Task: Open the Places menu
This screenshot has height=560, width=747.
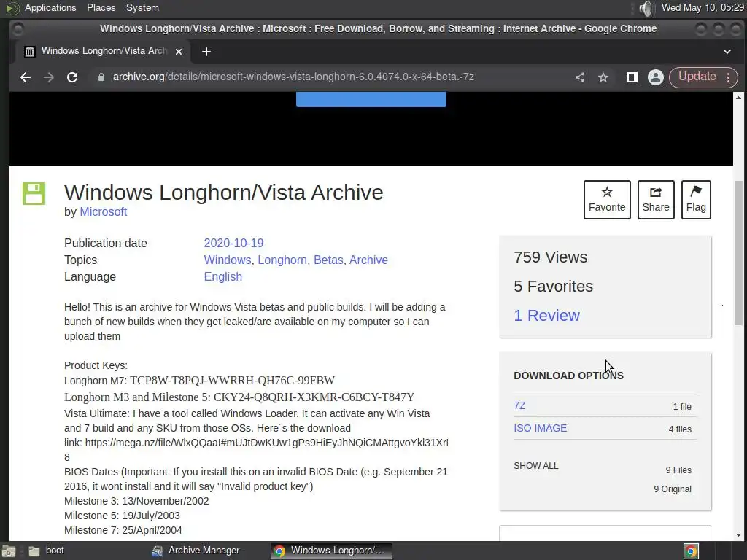Action: click(101, 7)
